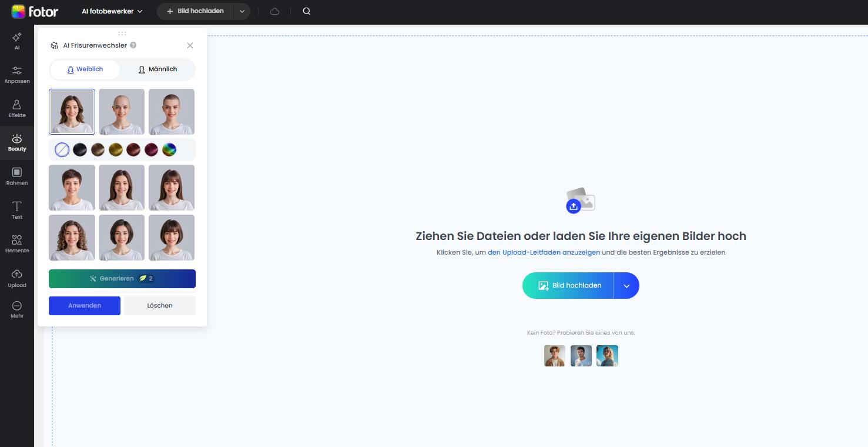The height and width of the screenshot is (447, 868).
Task: Select the Text tool in sidebar
Action: (x=17, y=209)
